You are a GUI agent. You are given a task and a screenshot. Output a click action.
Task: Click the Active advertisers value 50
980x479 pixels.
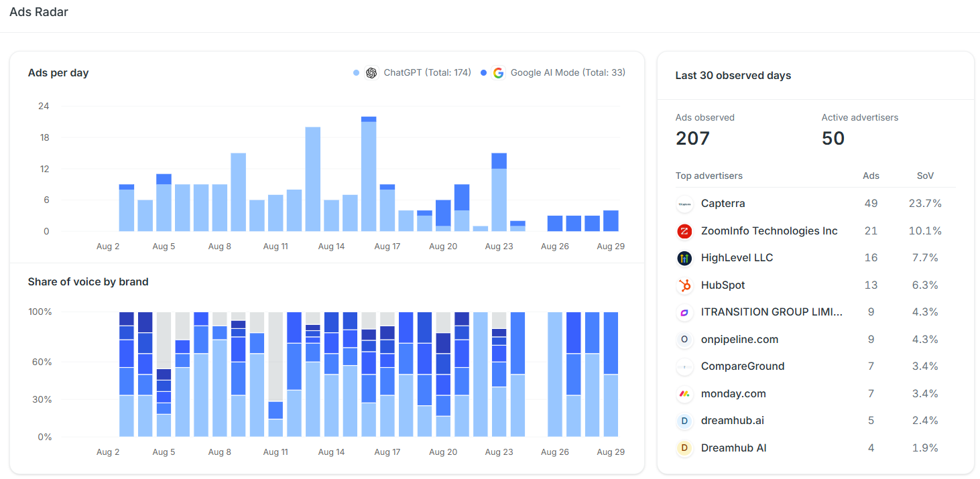833,139
